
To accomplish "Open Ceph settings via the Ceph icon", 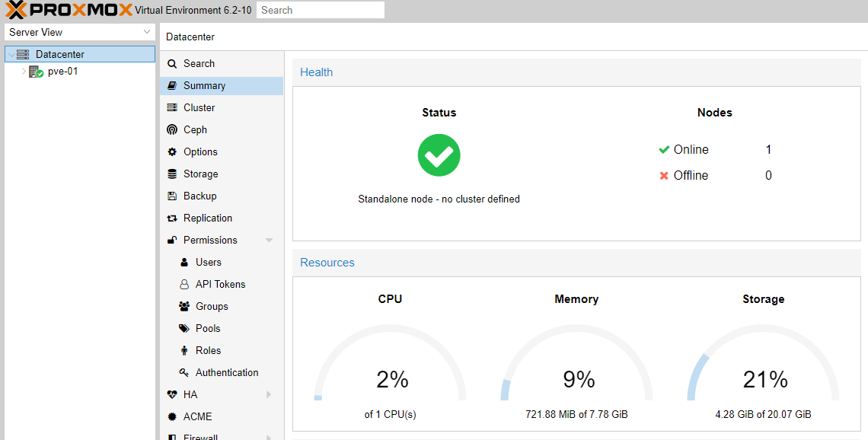I will (x=174, y=129).
